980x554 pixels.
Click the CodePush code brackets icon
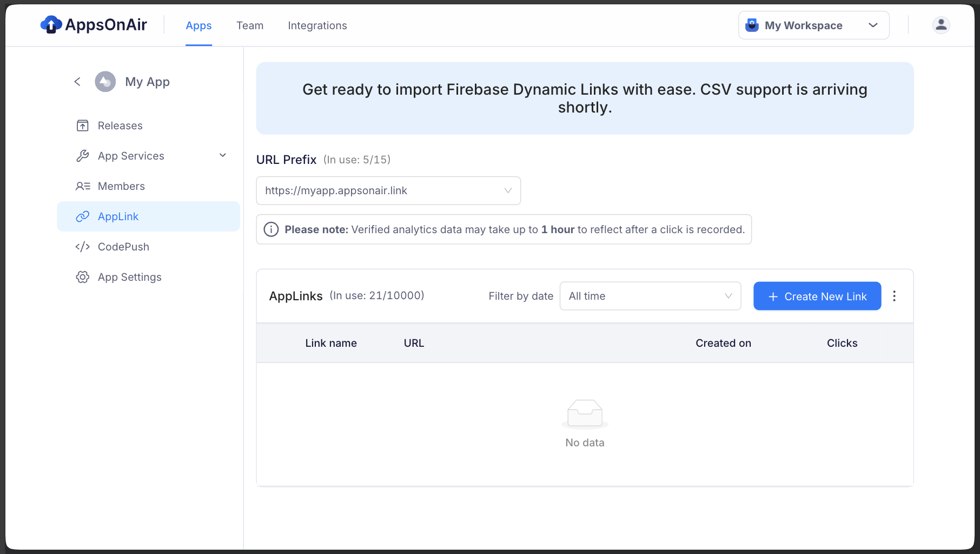coord(83,247)
